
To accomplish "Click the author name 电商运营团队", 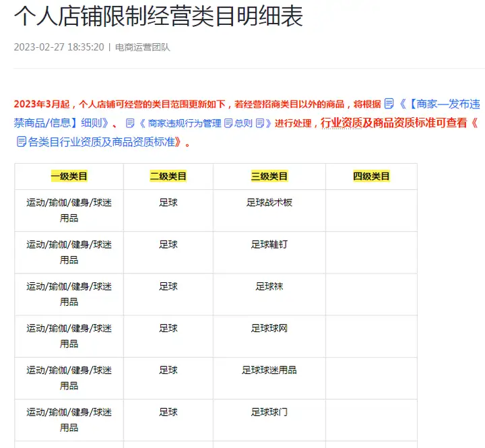I will pos(143,47).
